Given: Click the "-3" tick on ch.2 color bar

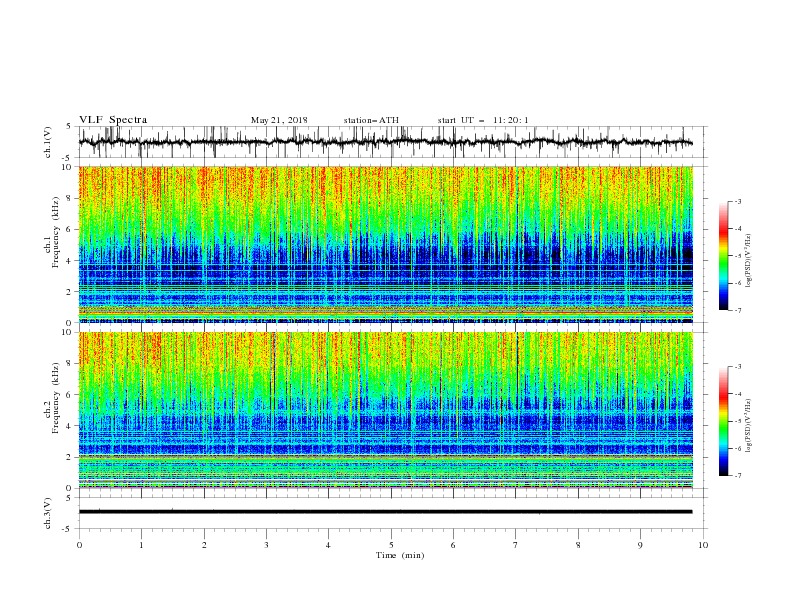Looking at the screenshot, I should point(737,367).
